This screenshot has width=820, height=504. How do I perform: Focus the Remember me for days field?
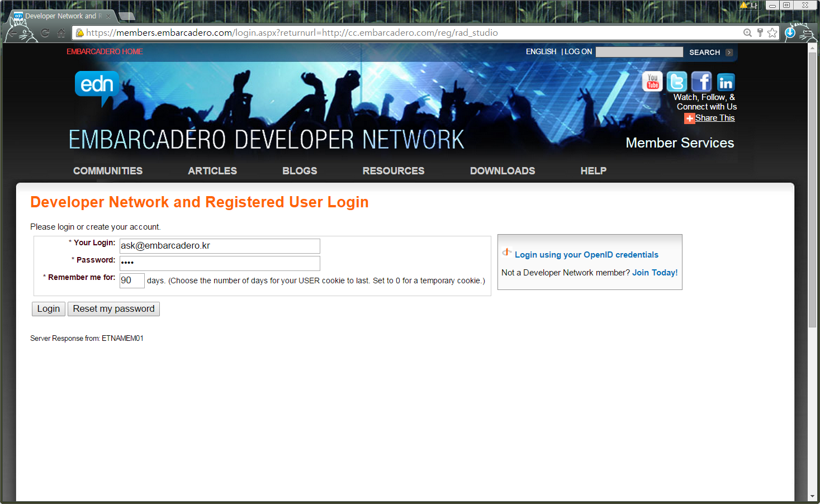[x=132, y=280]
